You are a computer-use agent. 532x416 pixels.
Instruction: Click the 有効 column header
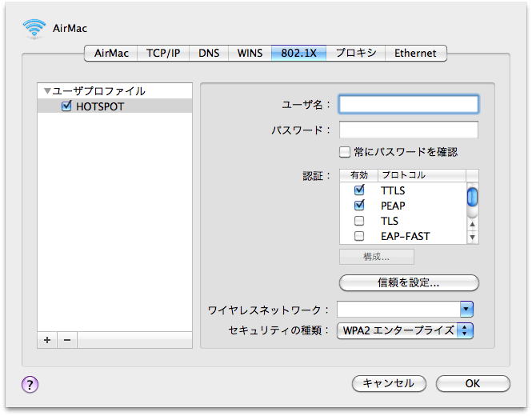(x=359, y=175)
